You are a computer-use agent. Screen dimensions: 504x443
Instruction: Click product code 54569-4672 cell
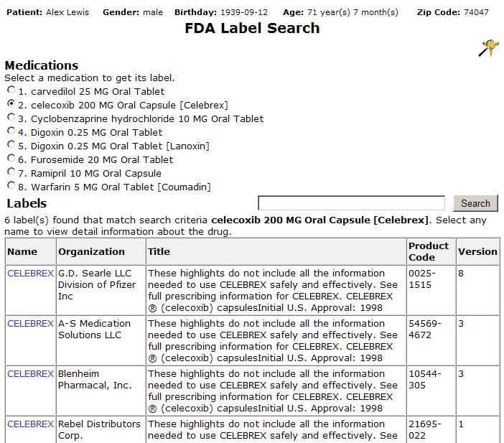pyautogui.click(x=431, y=340)
